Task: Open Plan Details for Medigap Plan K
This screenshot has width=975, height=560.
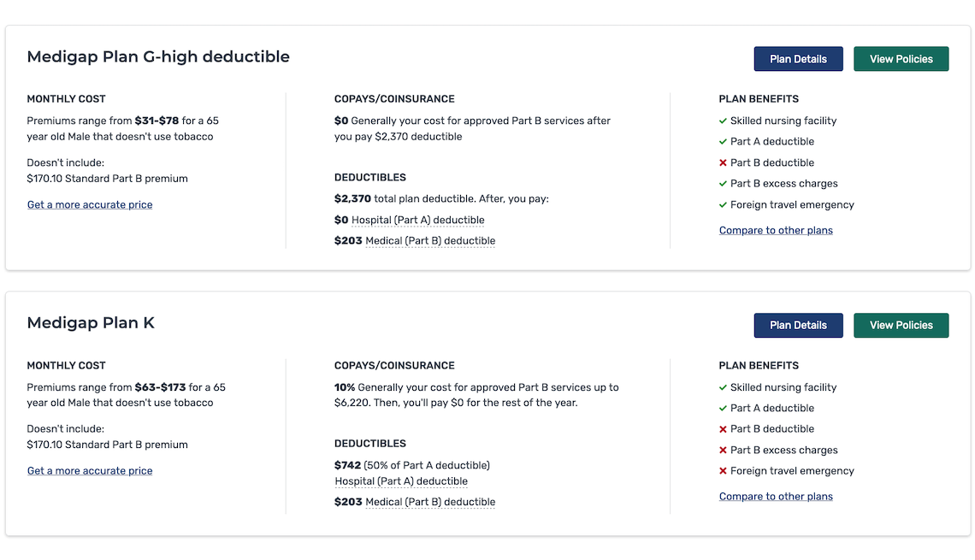Action: pyautogui.click(x=798, y=325)
